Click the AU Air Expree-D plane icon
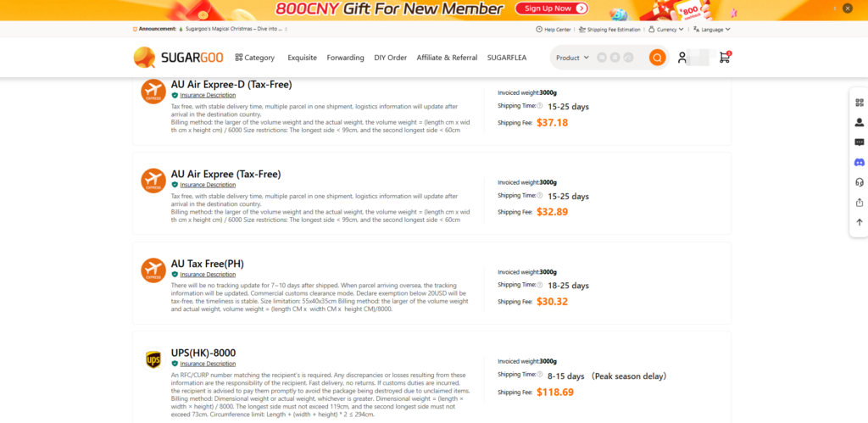Image resolution: width=868 pixels, height=423 pixels. 153,92
